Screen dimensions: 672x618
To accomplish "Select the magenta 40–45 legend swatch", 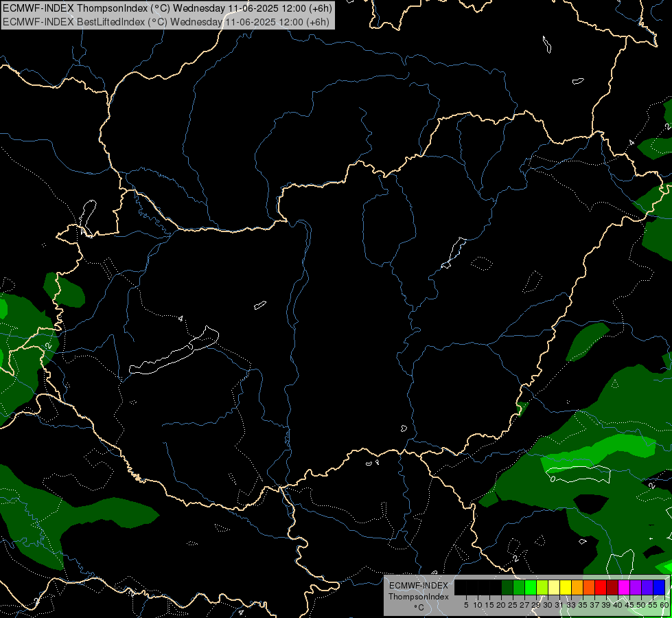I will coord(624,587).
